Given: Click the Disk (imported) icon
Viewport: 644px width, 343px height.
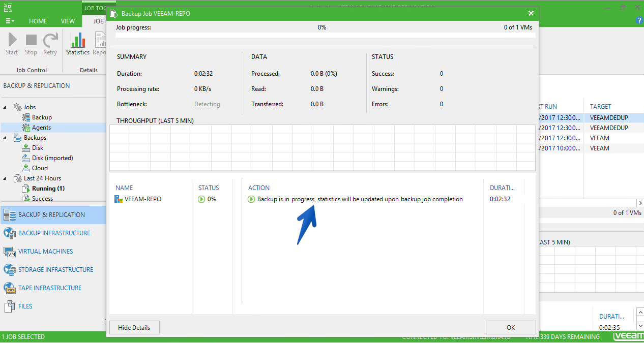Looking at the screenshot, I should tap(26, 158).
